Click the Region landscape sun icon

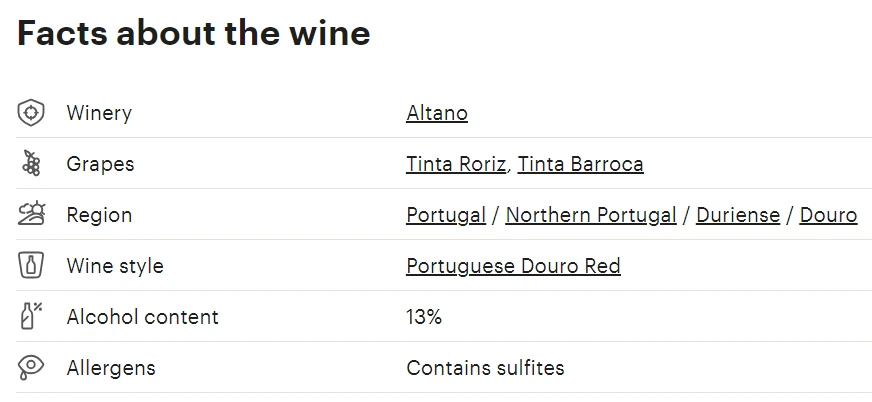(31, 214)
